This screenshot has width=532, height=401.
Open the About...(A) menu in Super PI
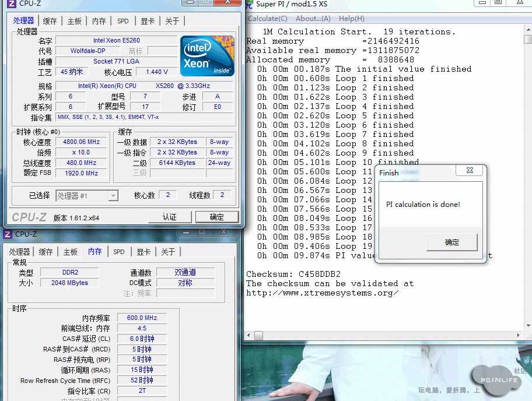313,19
